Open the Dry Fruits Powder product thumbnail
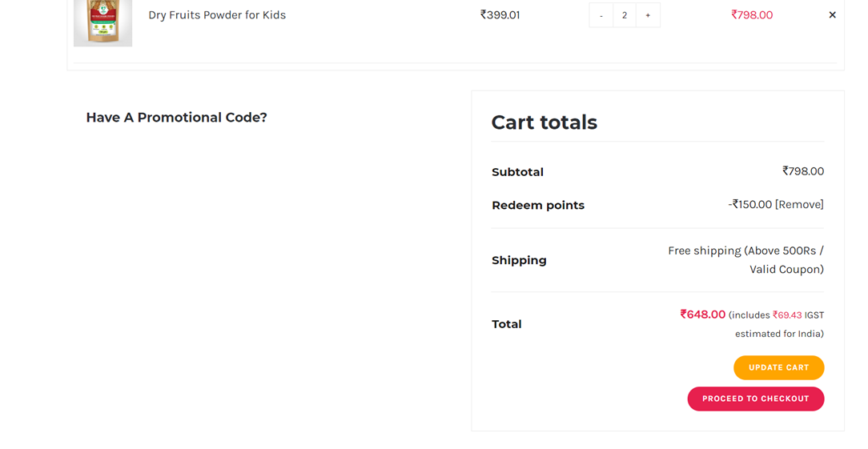The height and width of the screenshot is (449, 868). [x=103, y=23]
